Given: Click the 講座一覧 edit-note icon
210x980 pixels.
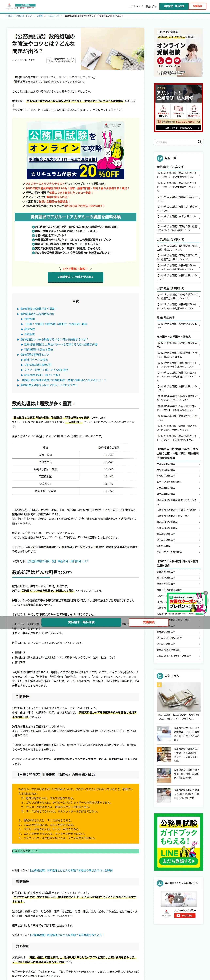Looking at the screenshot, I should pyautogui.click(x=160, y=158).
